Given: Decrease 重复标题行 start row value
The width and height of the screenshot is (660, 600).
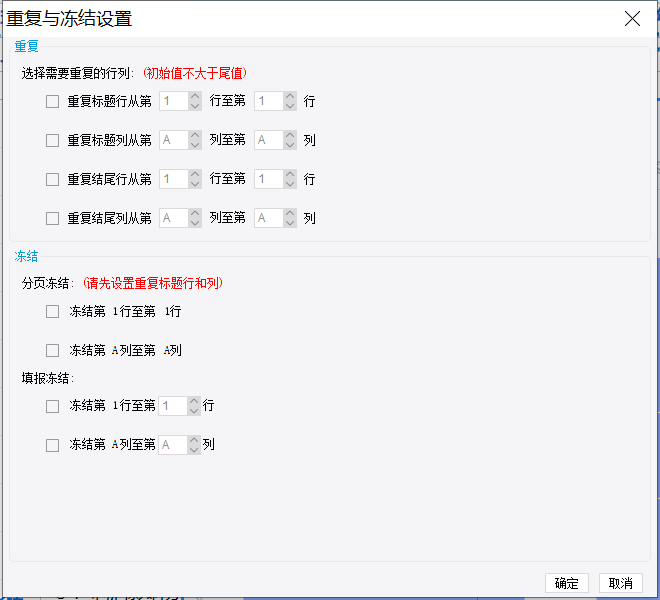Looking at the screenshot, I should (x=195, y=106).
